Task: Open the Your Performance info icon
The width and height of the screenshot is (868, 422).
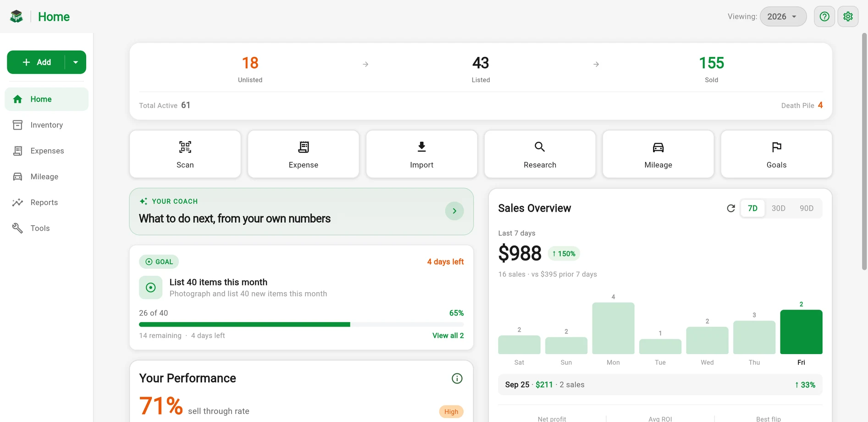Action: point(457,378)
